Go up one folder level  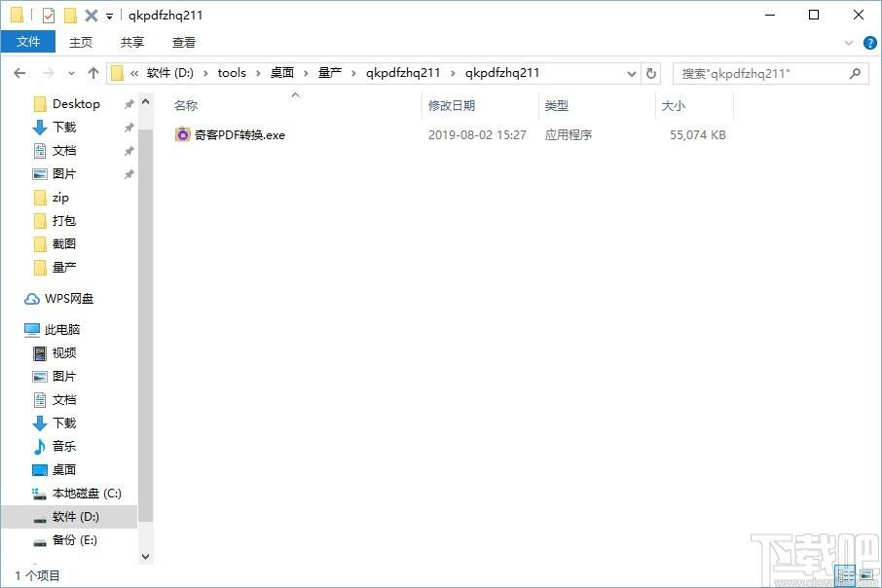(x=92, y=73)
